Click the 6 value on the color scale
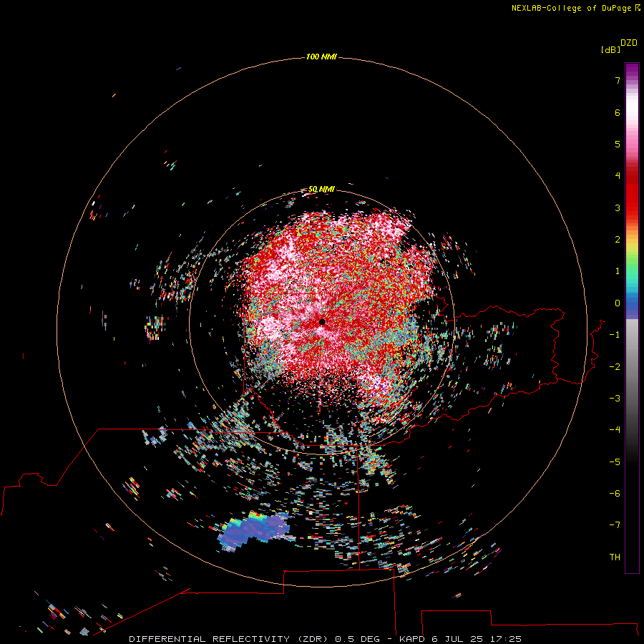This screenshot has height=644, width=644. point(618,112)
